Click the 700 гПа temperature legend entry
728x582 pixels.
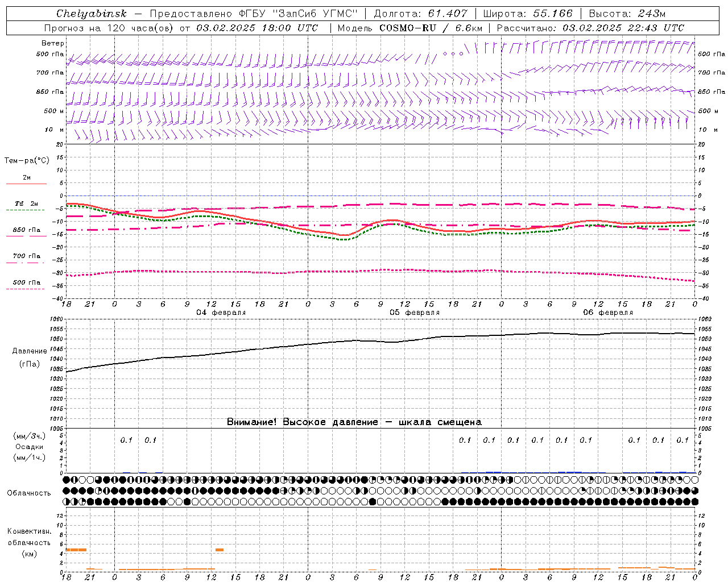(x=27, y=256)
